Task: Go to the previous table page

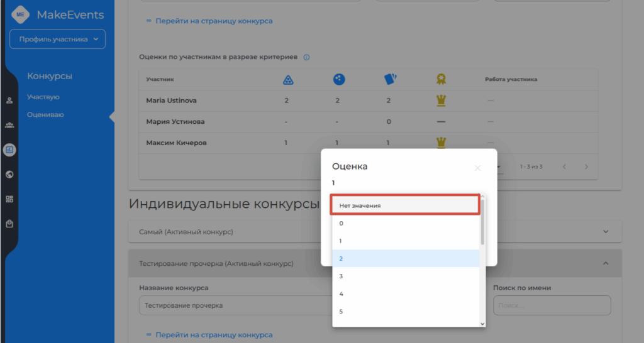Action: pos(564,166)
